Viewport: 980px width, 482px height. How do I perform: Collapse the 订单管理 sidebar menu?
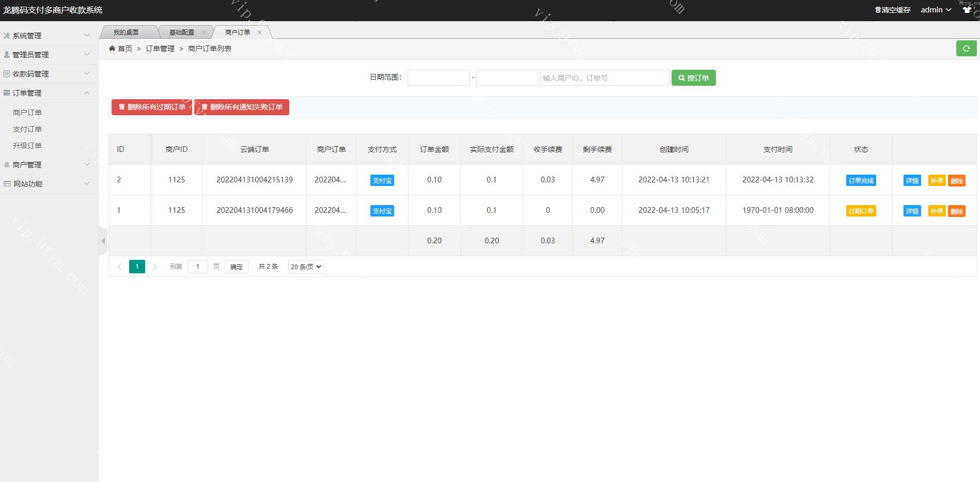(49, 93)
